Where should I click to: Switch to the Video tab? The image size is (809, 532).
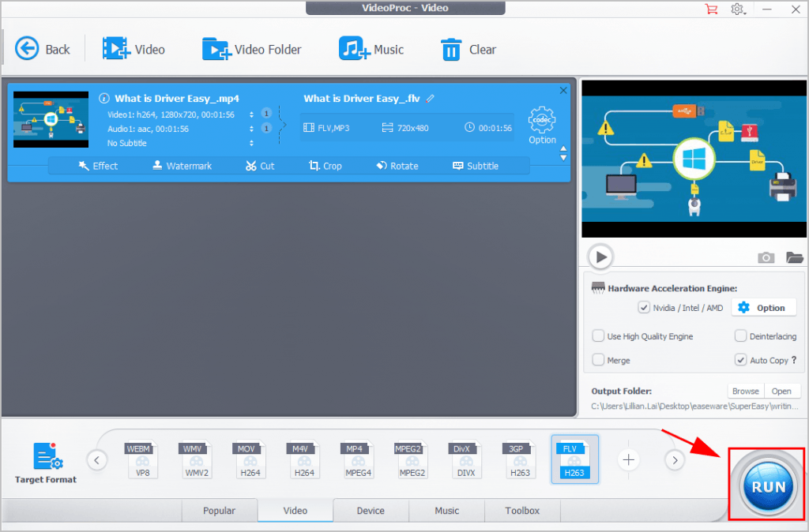point(295,511)
